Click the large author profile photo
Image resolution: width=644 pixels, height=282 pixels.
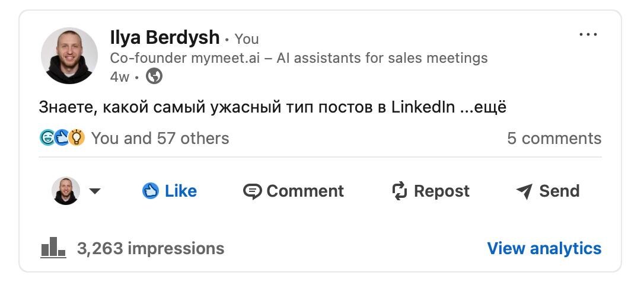tap(69, 56)
